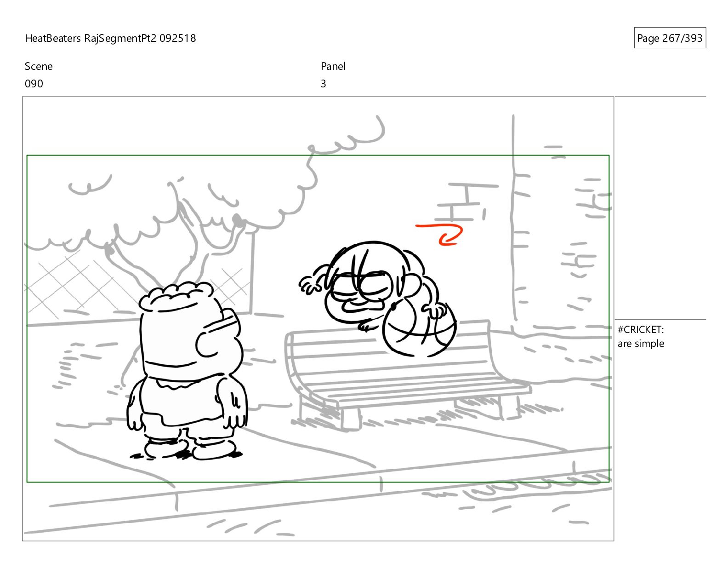The width and height of the screenshot is (728, 563).
Task: Click the 'Scene' label
Action: [x=39, y=66]
